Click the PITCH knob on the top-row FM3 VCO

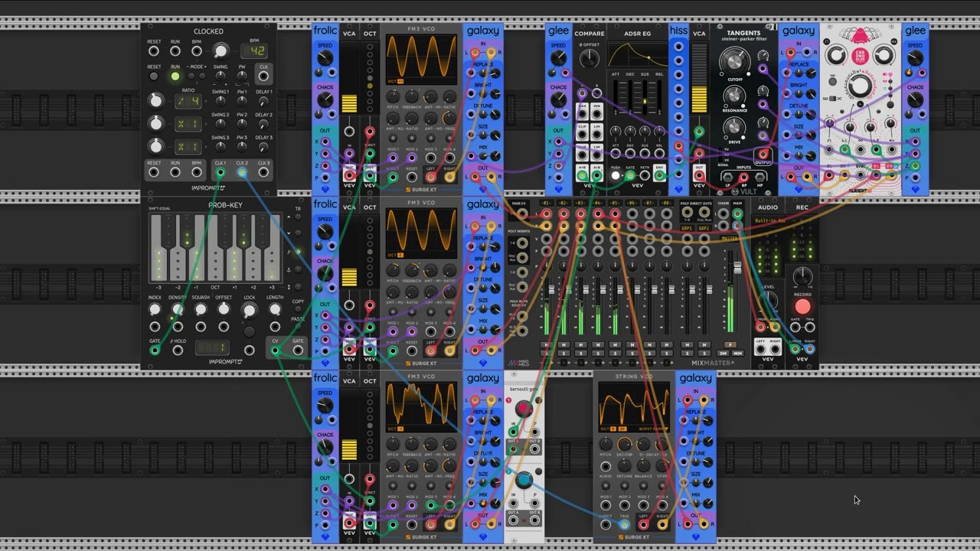394,97
